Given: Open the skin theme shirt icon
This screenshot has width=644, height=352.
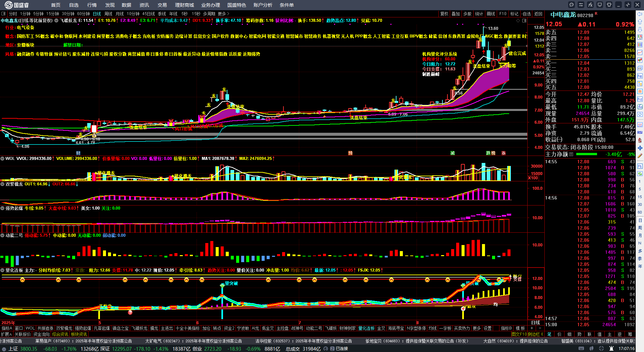Looking at the screenshot, I should tap(609, 5).
